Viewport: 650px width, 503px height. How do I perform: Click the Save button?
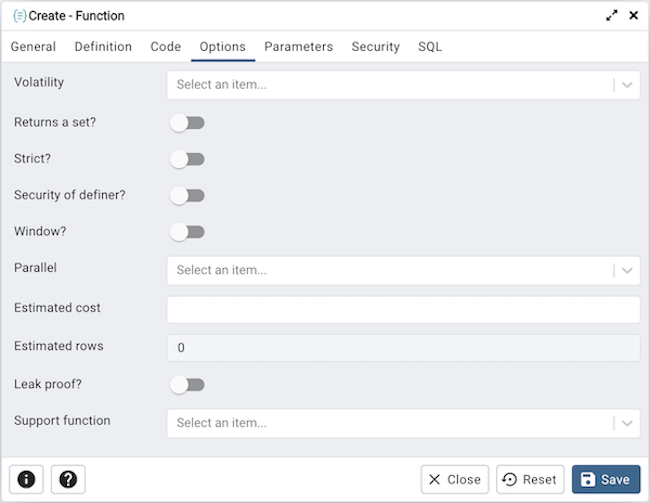606,479
